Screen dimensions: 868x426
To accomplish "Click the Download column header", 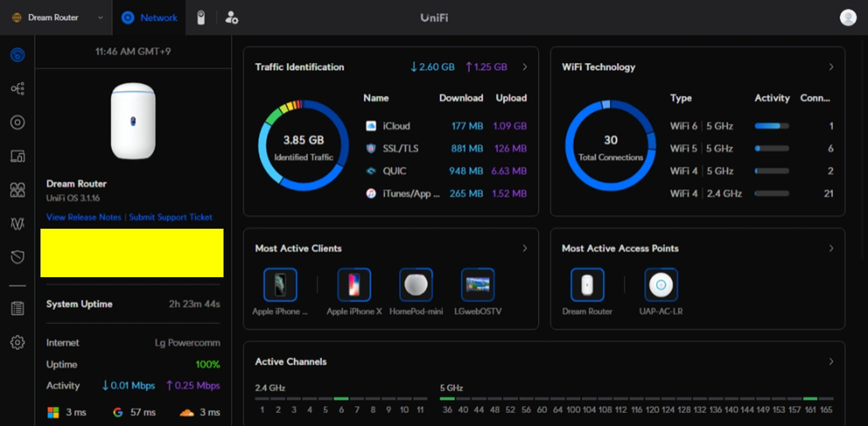I will (x=461, y=98).
